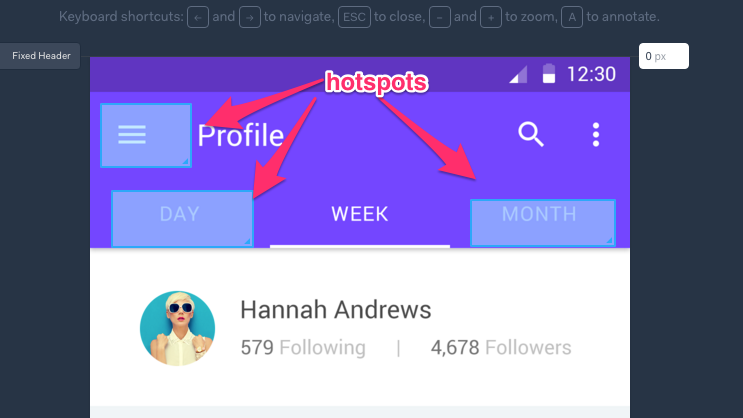This screenshot has width=743, height=418.
Task: Click the pixel offset input field
Action: (664, 56)
